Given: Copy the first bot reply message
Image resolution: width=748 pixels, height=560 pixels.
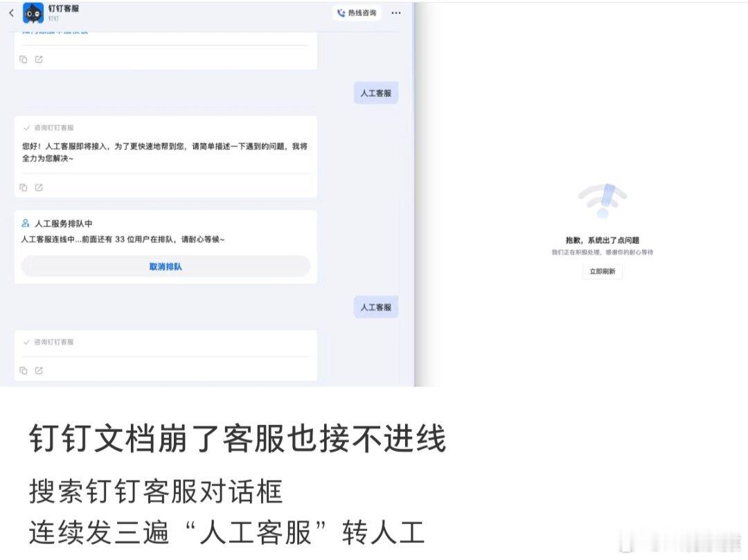Looking at the screenshot, I should [x=23, y=60].
